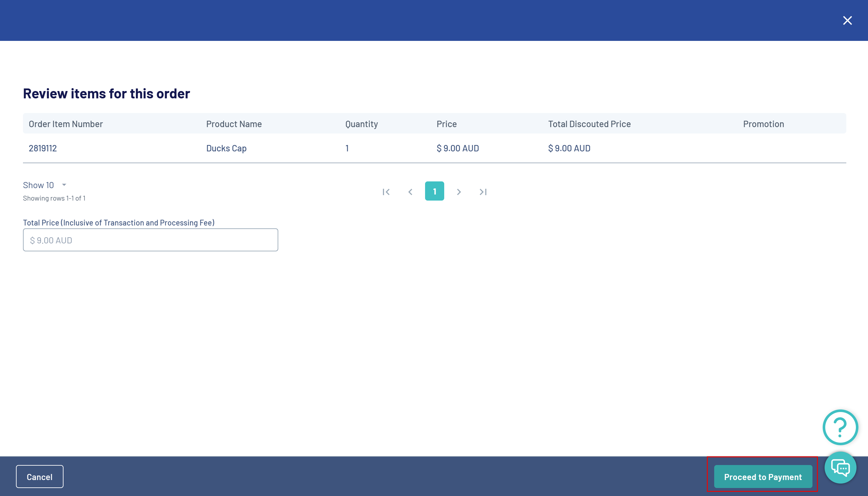Go to first page of results
This screenshot has width=868, height=496.
(x=386, y=192)
